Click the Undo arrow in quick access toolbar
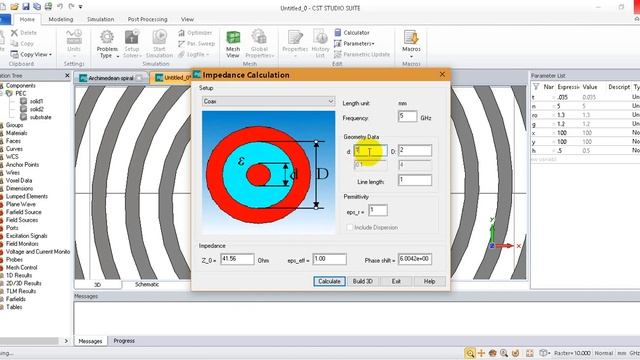The image size is (640, 360). tap(60, 7)
